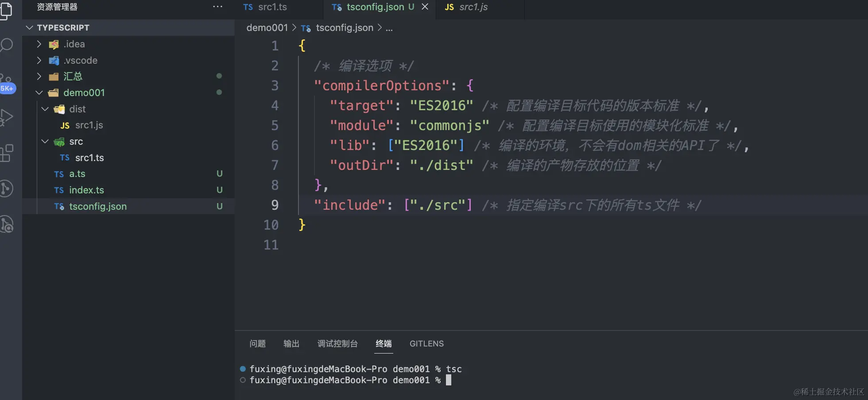Click line number 9 in the gutter

(275, 205)
